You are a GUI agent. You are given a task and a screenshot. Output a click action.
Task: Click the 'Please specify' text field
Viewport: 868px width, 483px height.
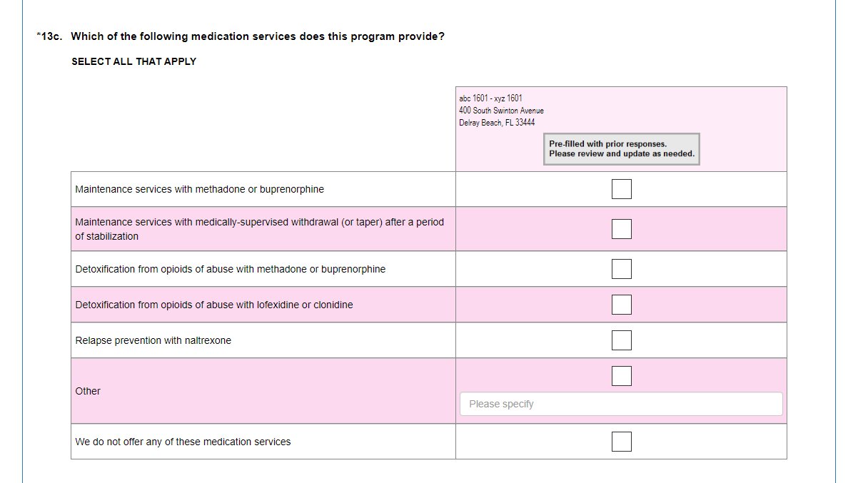[621, 404]
